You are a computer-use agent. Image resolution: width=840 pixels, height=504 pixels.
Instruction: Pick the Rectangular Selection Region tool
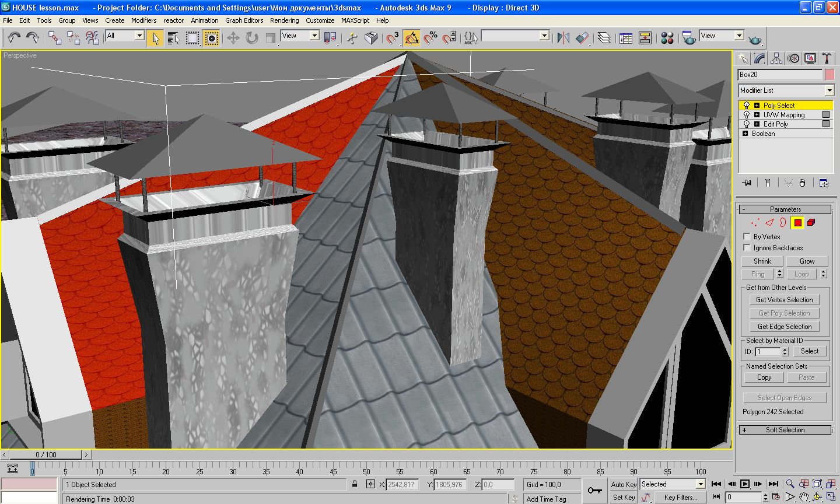point(192,38)
